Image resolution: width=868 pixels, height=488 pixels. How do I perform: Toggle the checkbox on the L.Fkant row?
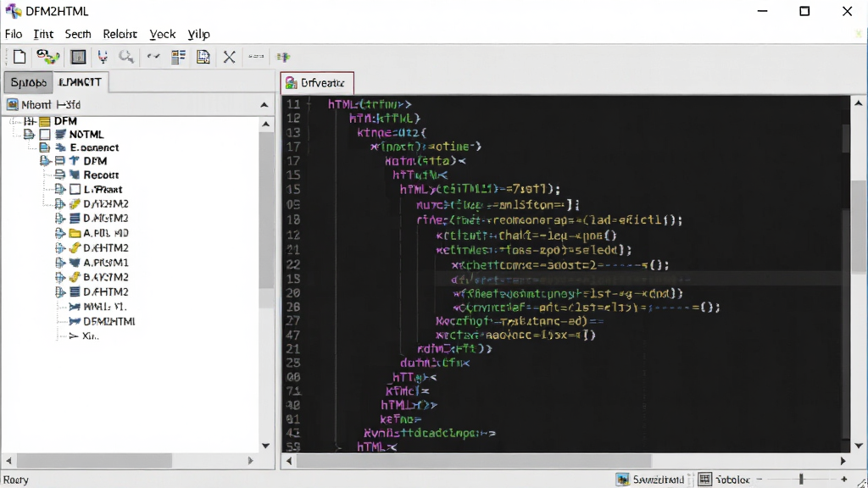[x=75, y=189]
